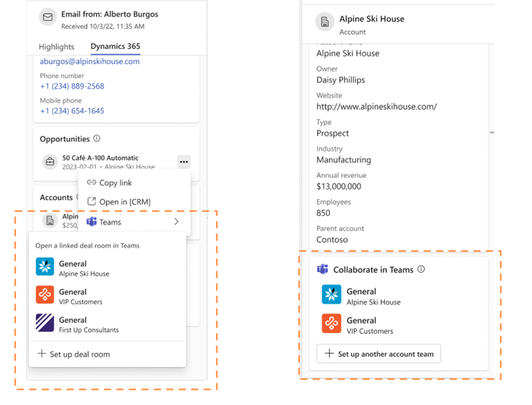Click the blue snowflake Alpine Ski House team icon in submenu

point(45,266)
